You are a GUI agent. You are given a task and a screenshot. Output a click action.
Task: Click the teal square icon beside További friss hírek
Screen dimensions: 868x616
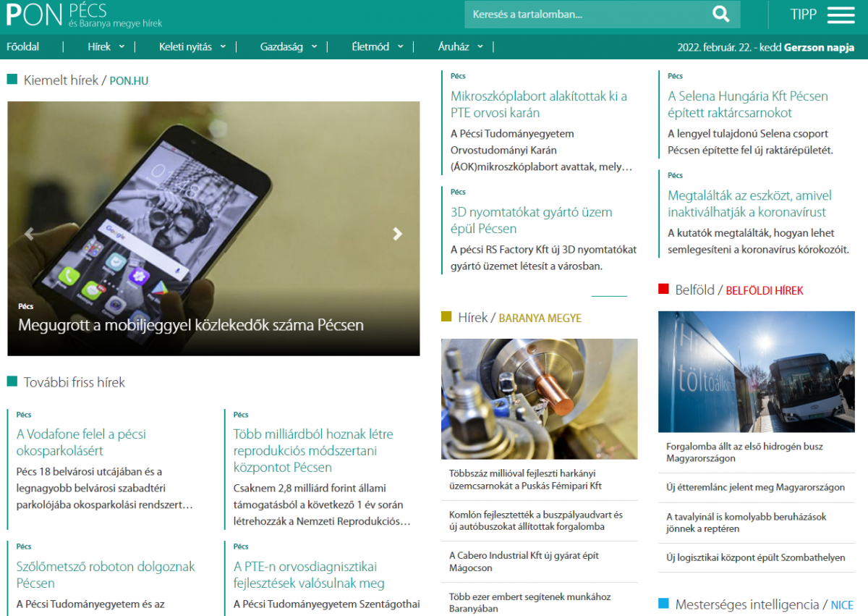coord(12,381)
